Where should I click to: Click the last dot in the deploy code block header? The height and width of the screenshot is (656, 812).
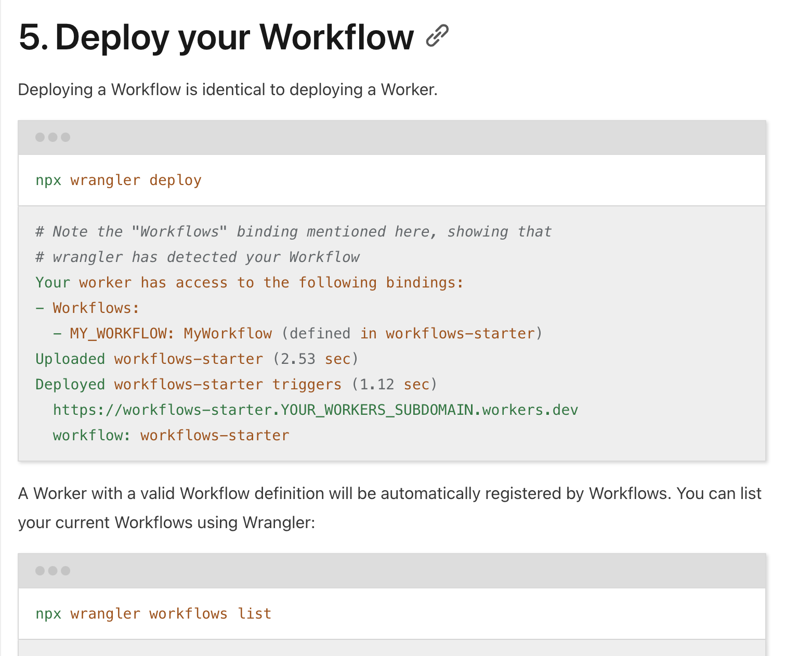point(66,137)
